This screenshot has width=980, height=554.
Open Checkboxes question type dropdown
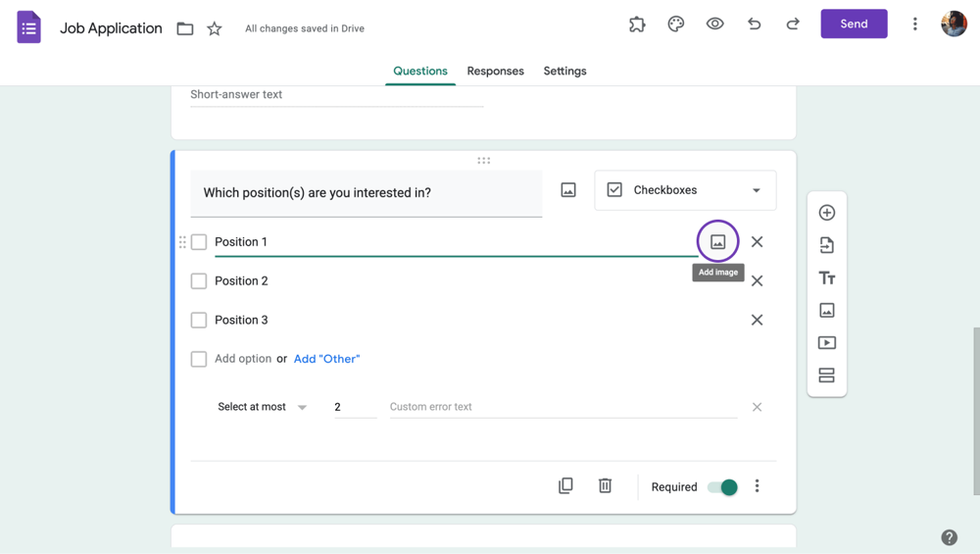tap(685, 190)
